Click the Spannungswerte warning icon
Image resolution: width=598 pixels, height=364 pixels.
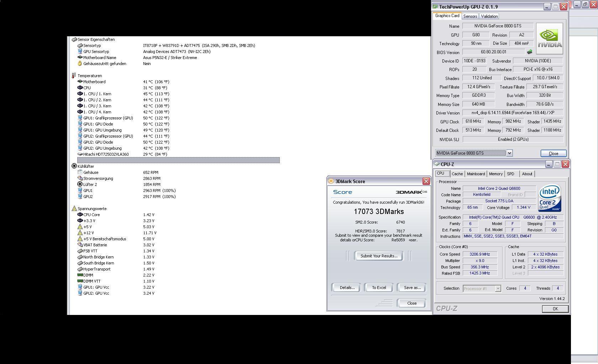(x=74, y=209)
